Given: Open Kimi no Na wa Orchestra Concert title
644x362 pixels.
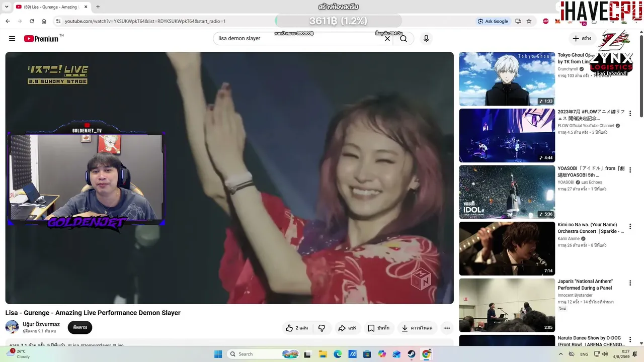Looking at the screenshot, I should 591,228.
